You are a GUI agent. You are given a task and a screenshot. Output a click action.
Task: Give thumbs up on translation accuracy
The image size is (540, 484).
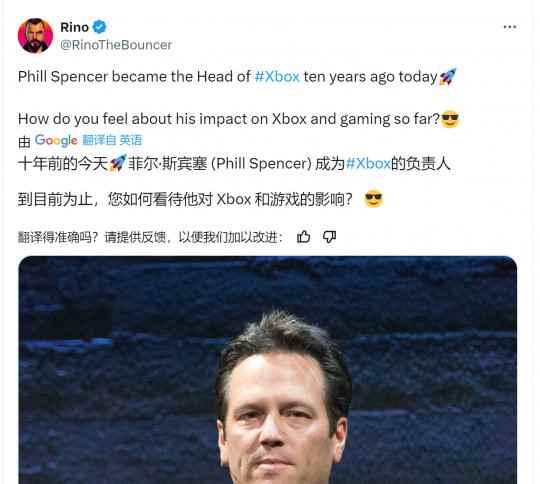pos(303,237)
